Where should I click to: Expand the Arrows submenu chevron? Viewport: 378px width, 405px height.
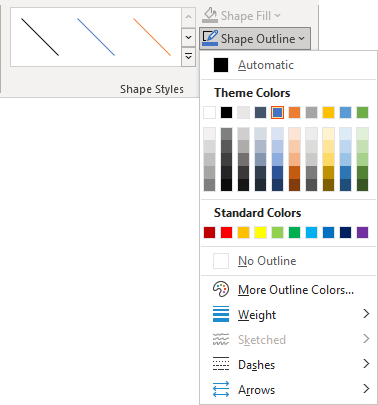click(366, 389)
